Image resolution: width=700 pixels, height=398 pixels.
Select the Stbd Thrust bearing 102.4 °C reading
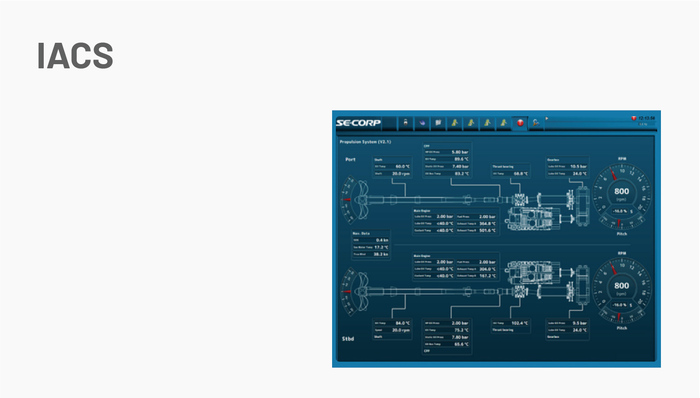[510, 323]
